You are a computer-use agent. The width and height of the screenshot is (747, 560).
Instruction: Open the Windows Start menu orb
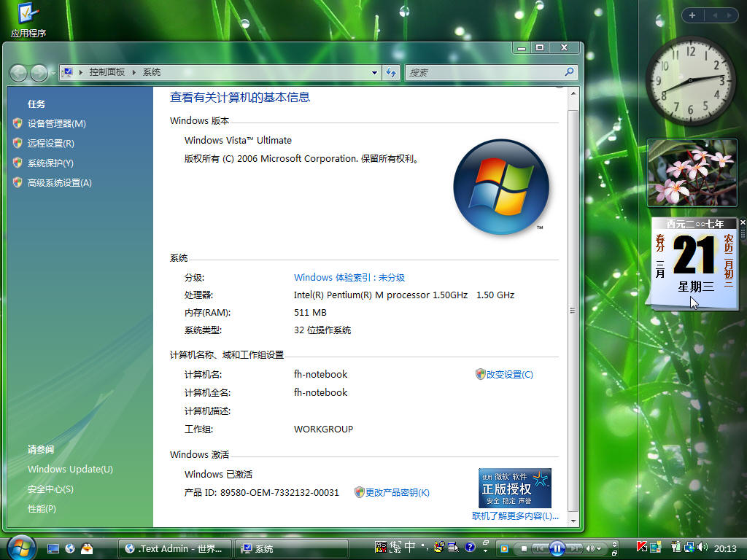pos(21,547)
